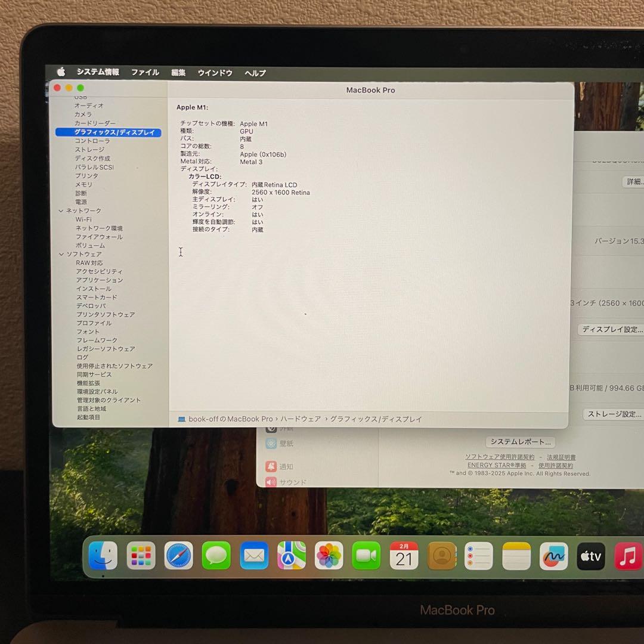Open the Maps app from the Dock

pyautogui.click(x=291, y=555)
